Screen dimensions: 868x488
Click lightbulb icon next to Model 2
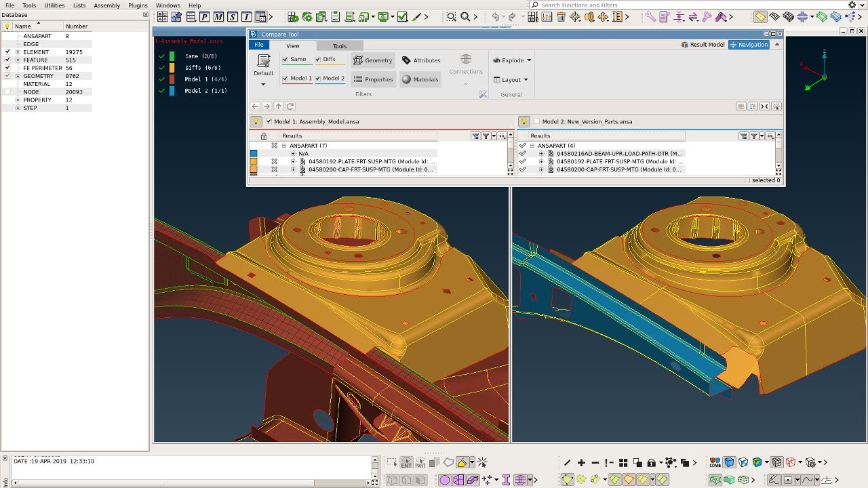(x=524, y=122)
